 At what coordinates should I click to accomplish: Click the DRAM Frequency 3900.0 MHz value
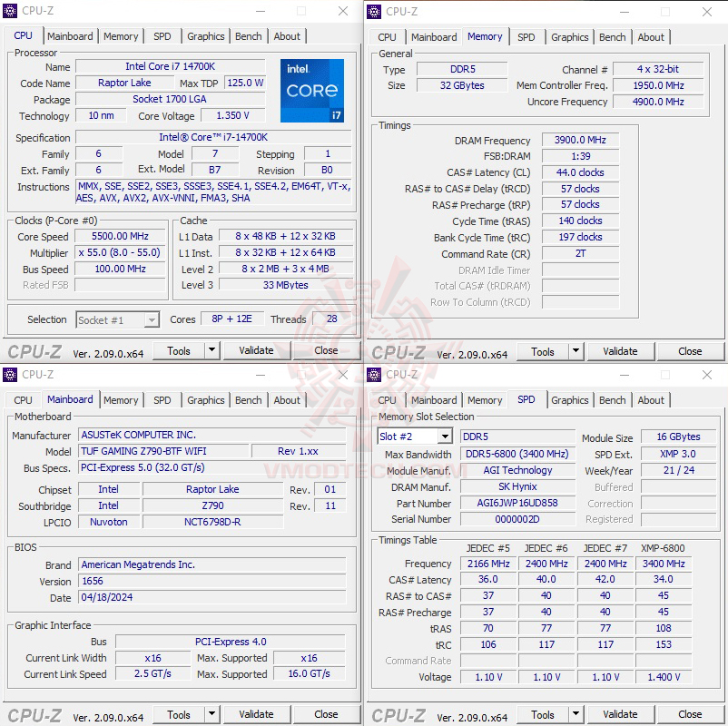click(580, 140)
